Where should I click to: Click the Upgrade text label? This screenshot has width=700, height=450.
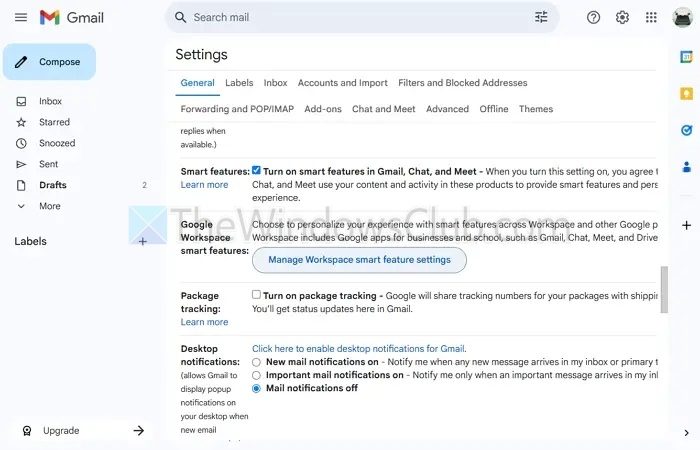point(61,431)
